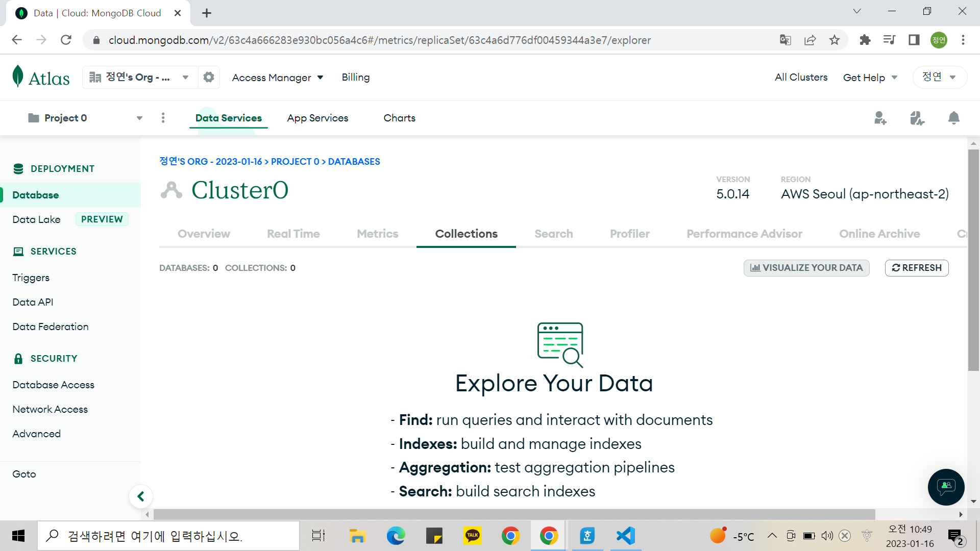The width and height of the screenshot is (980, 551).
Task: Open the Profiler tab
Action: (x=630, y=234)
